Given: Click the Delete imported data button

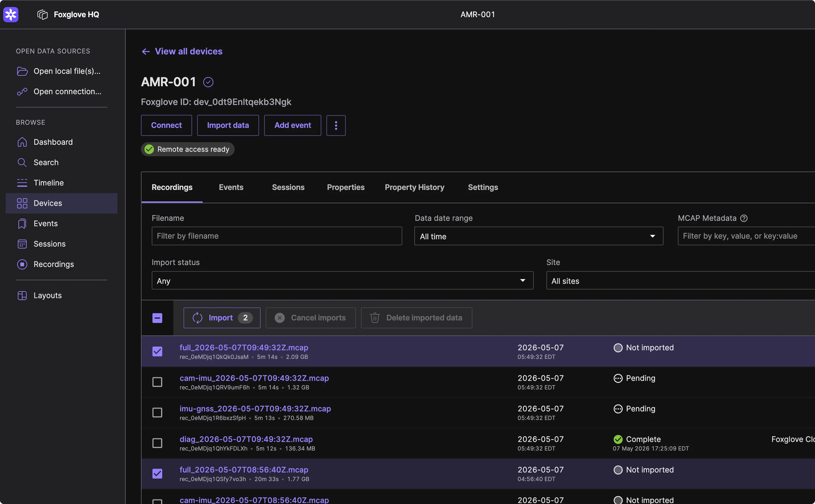Looking at the screenshot, I should (x=416, y=318).
